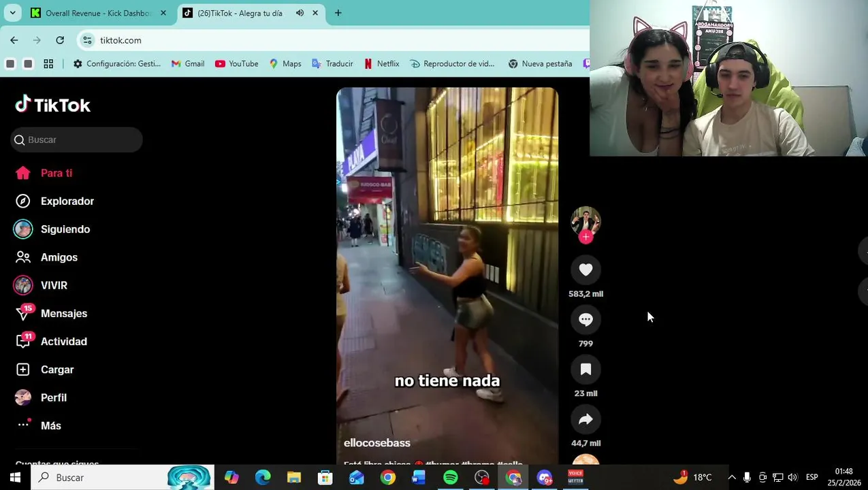Screen dimensions: 868x490
Task: Open Discord from the taskbar
Action: click(545, 478)
